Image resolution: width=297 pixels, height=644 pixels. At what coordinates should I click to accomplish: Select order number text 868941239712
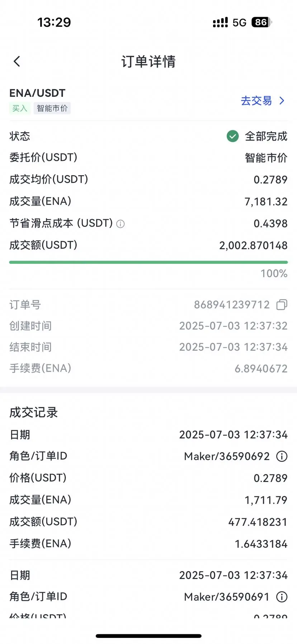pos(232,305)
